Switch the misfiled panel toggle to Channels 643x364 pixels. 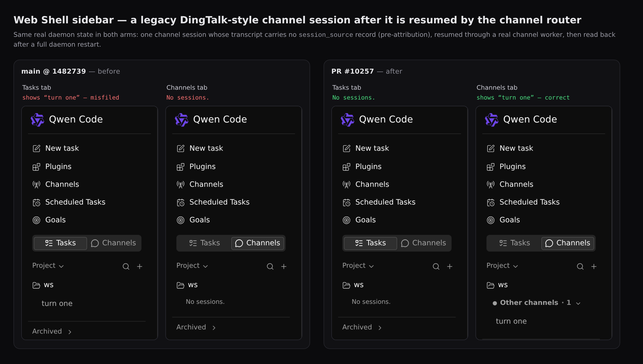[x=113, y=243]
